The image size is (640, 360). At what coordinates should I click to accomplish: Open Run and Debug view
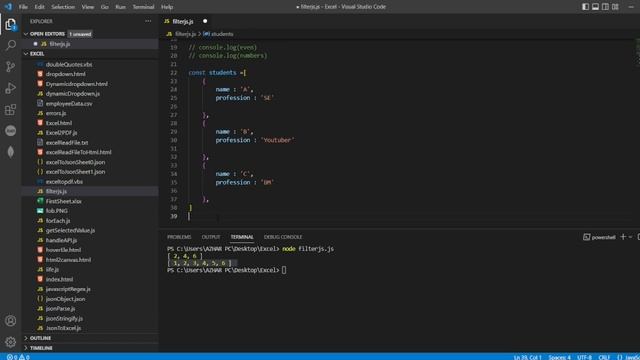(11, 88)
